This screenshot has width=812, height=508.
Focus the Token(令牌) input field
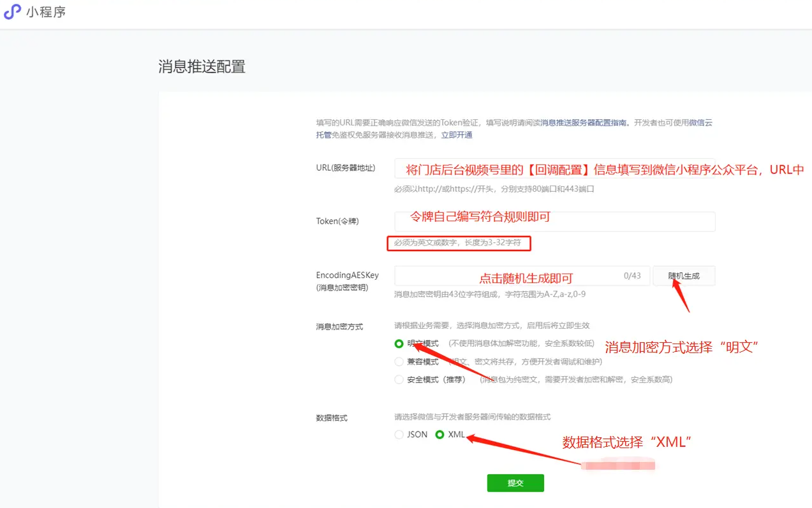point(554,221)
